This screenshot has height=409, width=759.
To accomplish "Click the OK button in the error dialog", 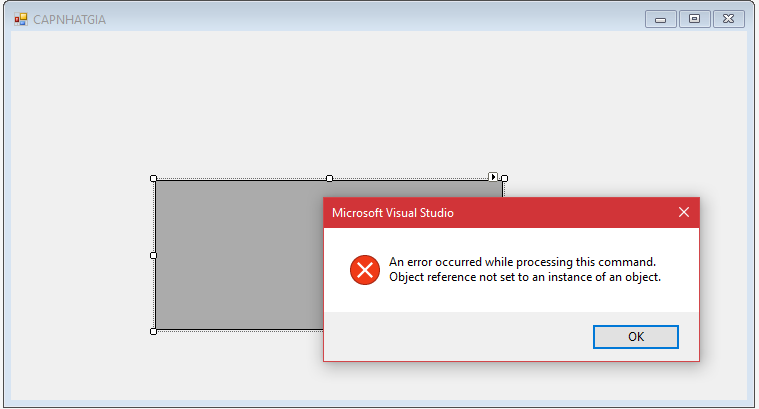I will coord(635,336).
